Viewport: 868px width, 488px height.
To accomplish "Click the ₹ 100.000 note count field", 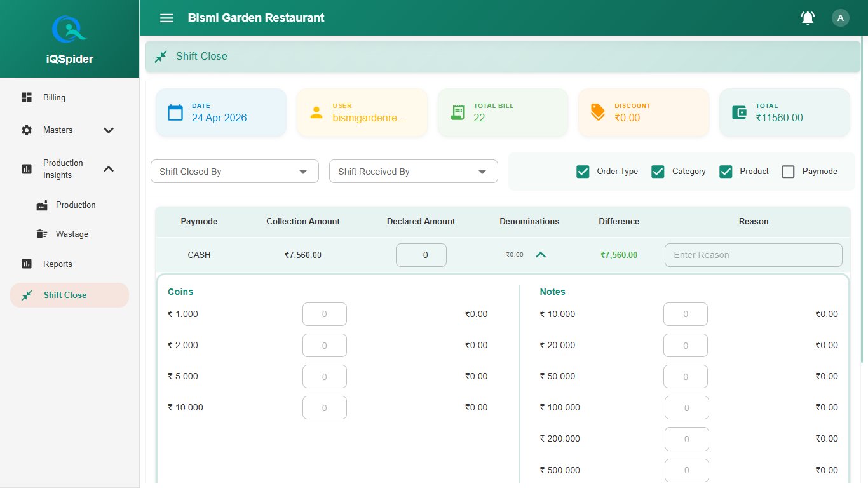I will pos(687,407).
